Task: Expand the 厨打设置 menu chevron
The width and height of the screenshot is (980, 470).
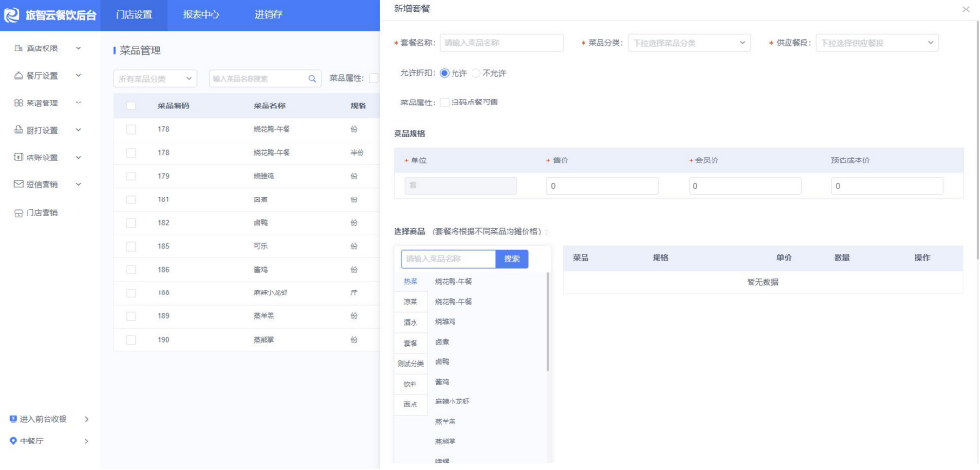Action: point(78,130)
